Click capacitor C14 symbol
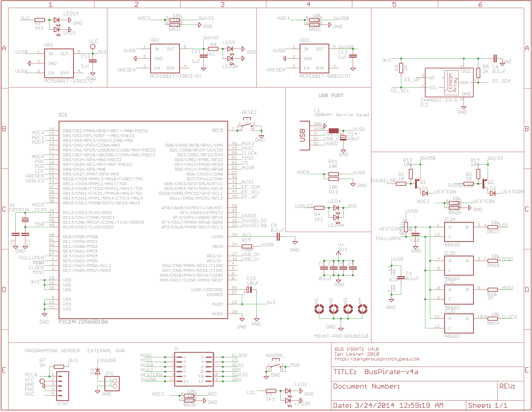This screenshot has height=412, width=532. tap(343, 138)
